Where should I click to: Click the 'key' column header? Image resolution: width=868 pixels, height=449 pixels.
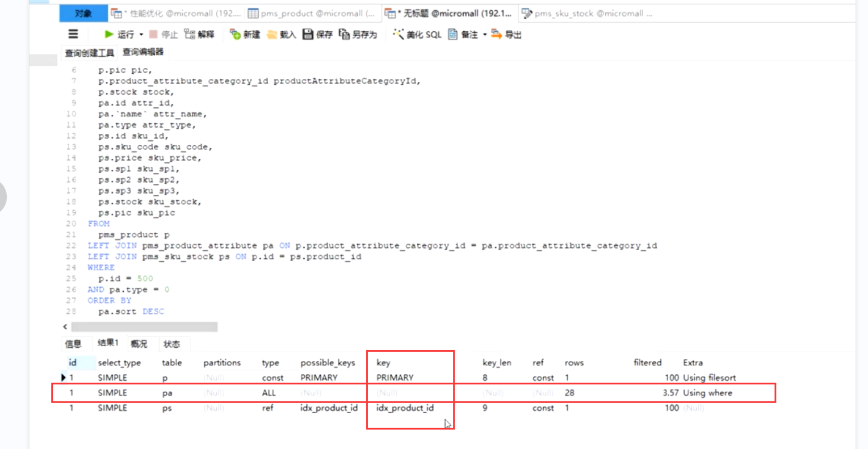pos(383,363)
